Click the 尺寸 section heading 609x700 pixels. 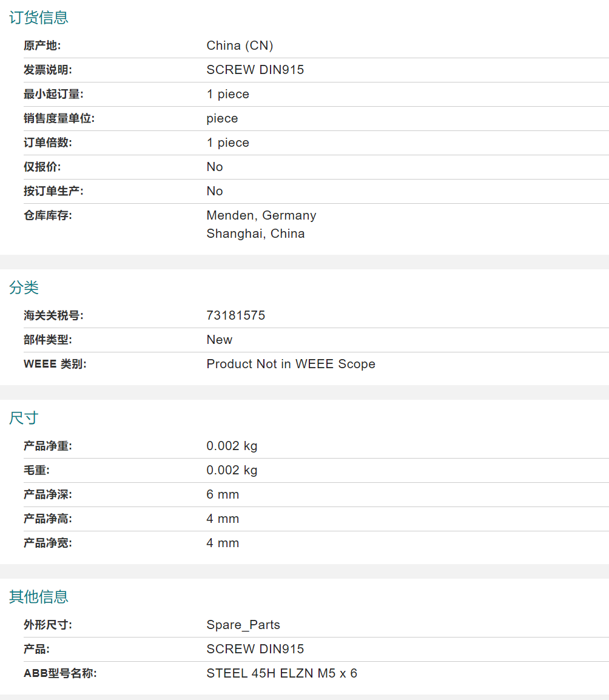point(24,418)
